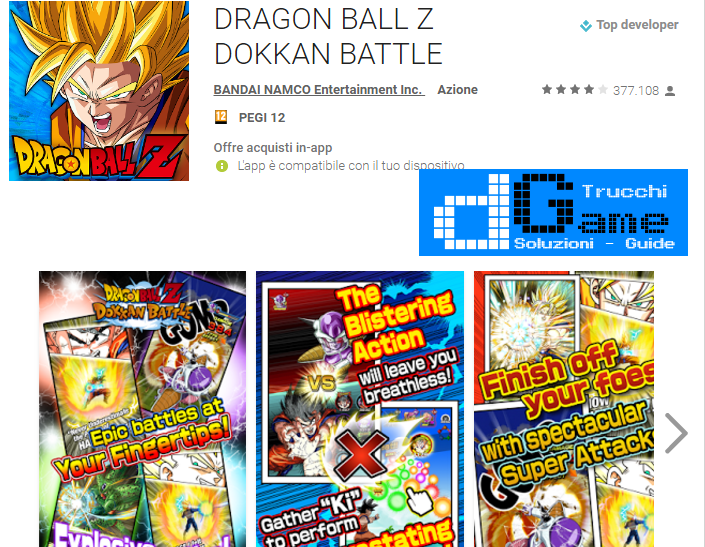
Task: Click the PEGI 12 text label
Action: point(262,118)
